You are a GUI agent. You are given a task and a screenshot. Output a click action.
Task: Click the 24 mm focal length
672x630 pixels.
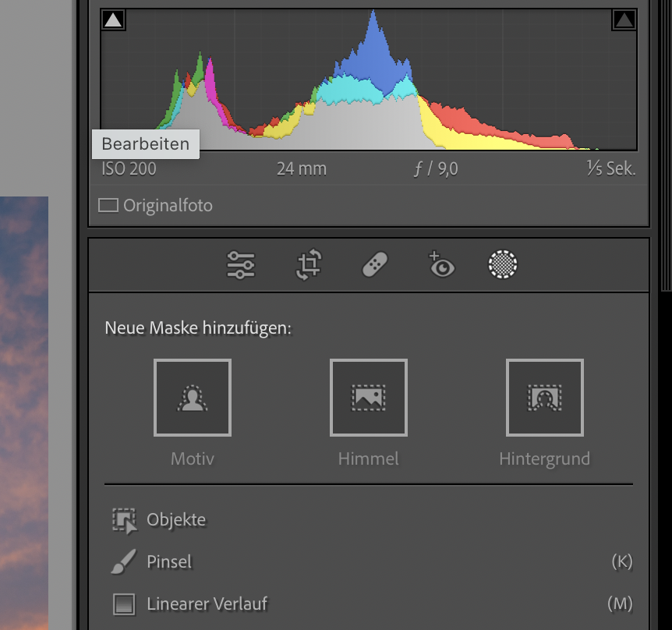(x=302, y=169)
